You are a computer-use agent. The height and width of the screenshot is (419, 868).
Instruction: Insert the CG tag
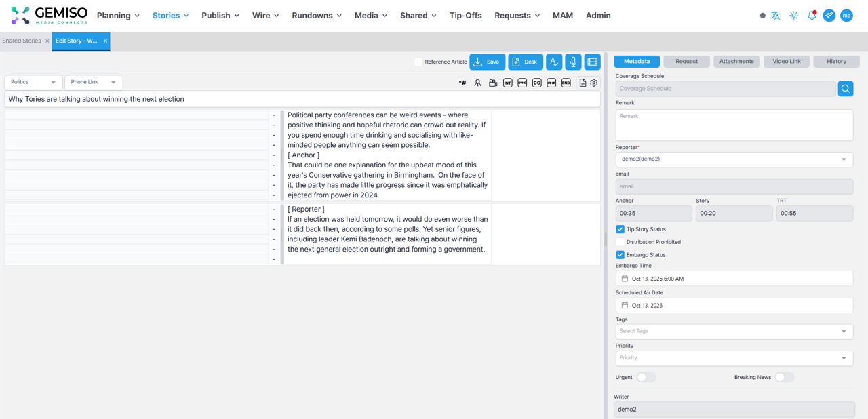click(x=536, y=83)
